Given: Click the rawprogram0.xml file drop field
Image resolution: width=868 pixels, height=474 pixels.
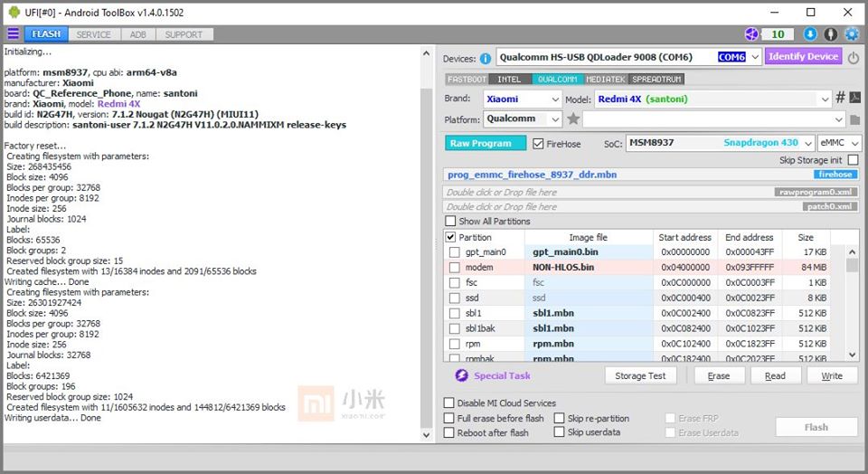Looking at the screenshot, I should click(651, 192).
